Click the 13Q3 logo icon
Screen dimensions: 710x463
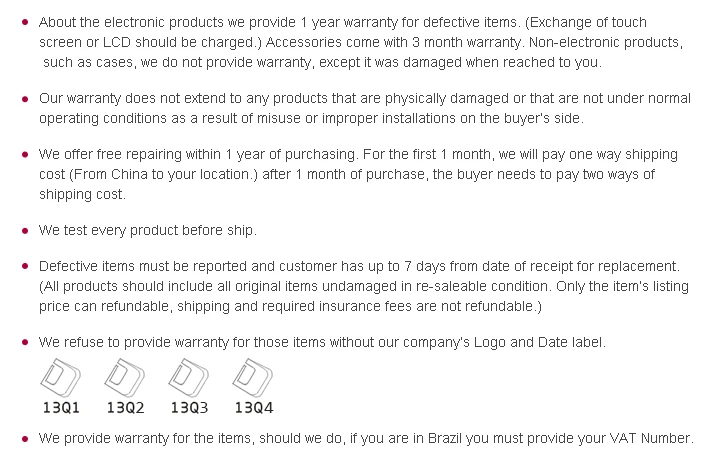click(x=189, y=377)
